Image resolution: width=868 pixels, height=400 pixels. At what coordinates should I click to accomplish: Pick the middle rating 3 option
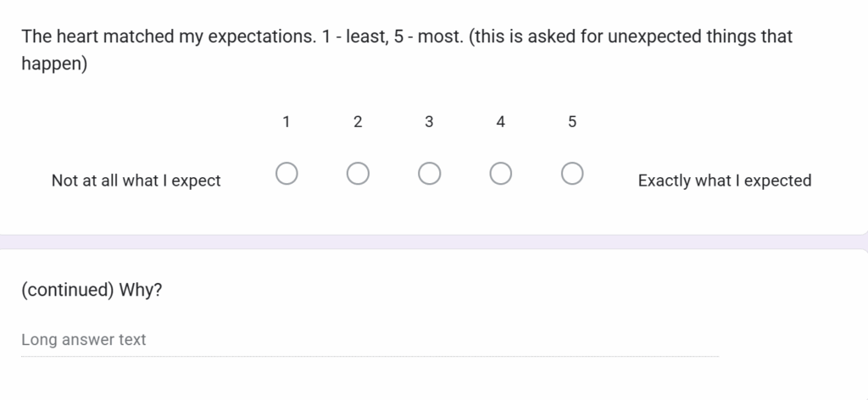point(429,175)
